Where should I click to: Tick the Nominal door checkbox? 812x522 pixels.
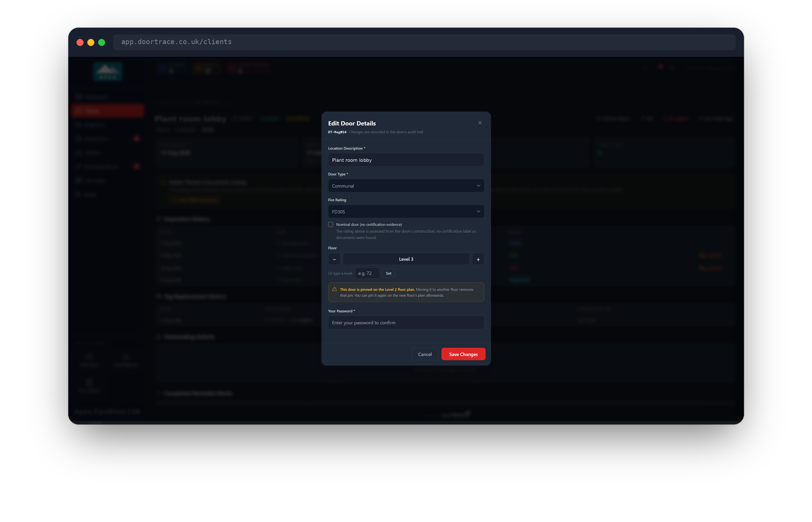point(330,224)
